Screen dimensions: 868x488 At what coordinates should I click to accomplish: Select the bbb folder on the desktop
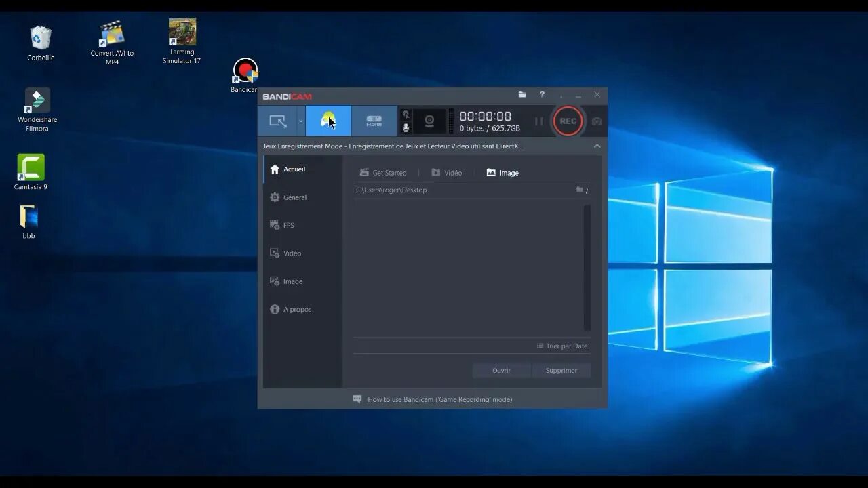click(x=28, y=222)
